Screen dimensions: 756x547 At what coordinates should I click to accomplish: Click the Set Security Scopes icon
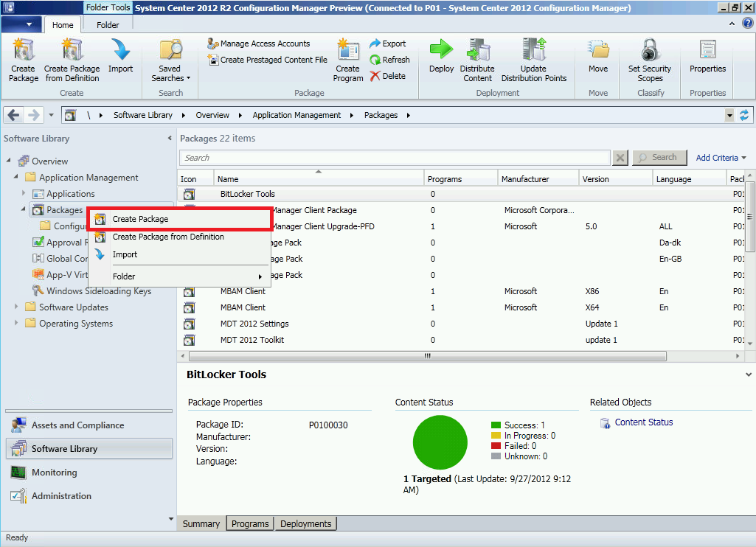pyautogui.click(x=650, y=49)
